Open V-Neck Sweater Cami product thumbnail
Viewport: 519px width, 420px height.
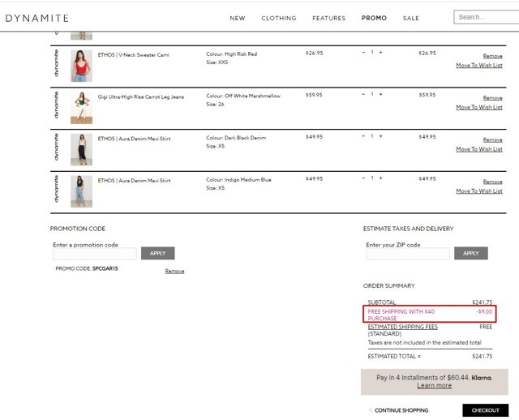pos(81,66)
